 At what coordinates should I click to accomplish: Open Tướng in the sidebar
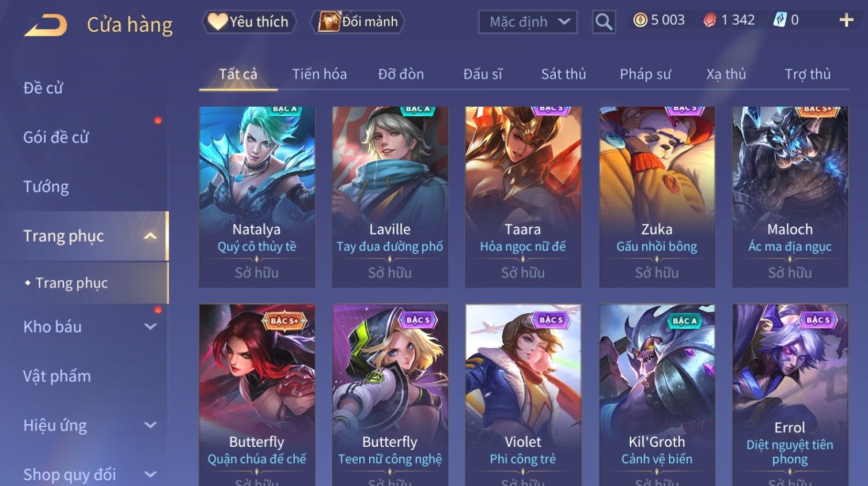46,187
